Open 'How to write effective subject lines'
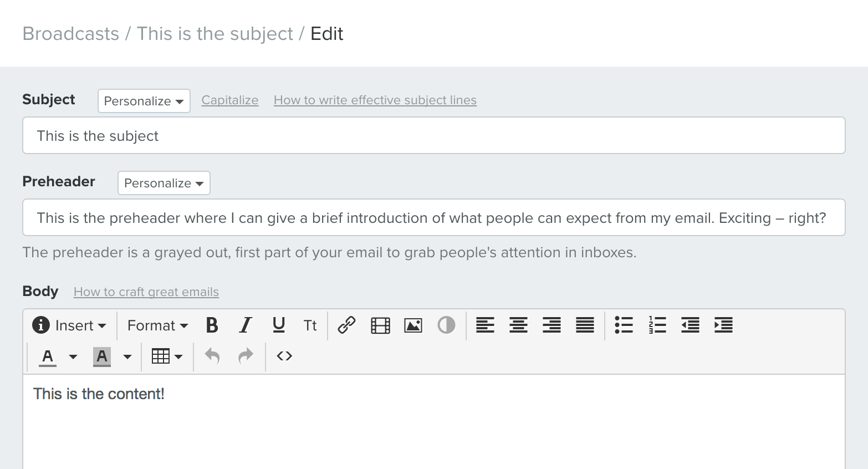This screenshot has width=868, height=469. click(x=375, y=100)
